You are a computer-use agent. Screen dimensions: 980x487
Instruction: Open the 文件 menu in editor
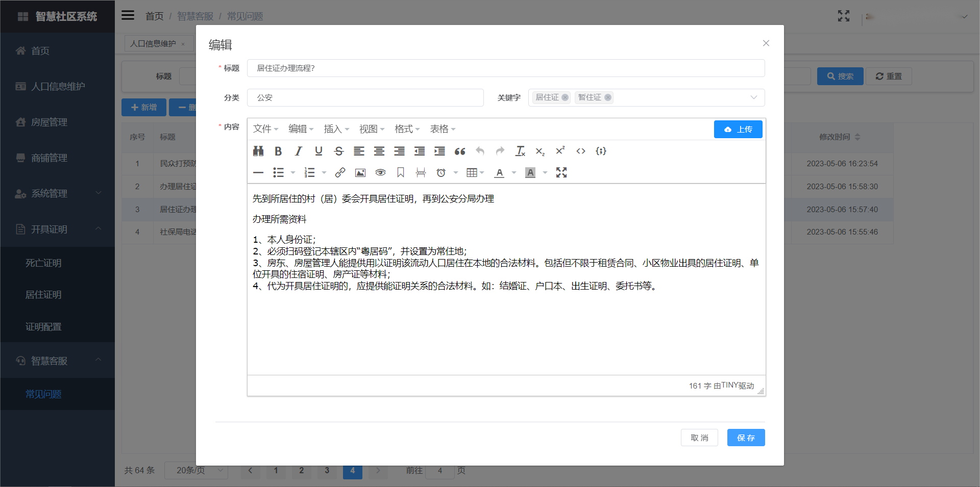(265, 129)
